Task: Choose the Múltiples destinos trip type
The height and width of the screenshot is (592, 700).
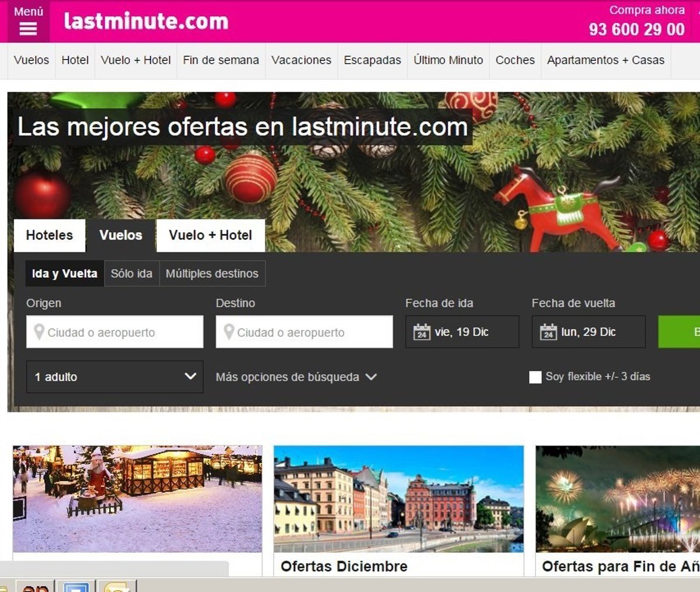Action: [x=212, y=273]
